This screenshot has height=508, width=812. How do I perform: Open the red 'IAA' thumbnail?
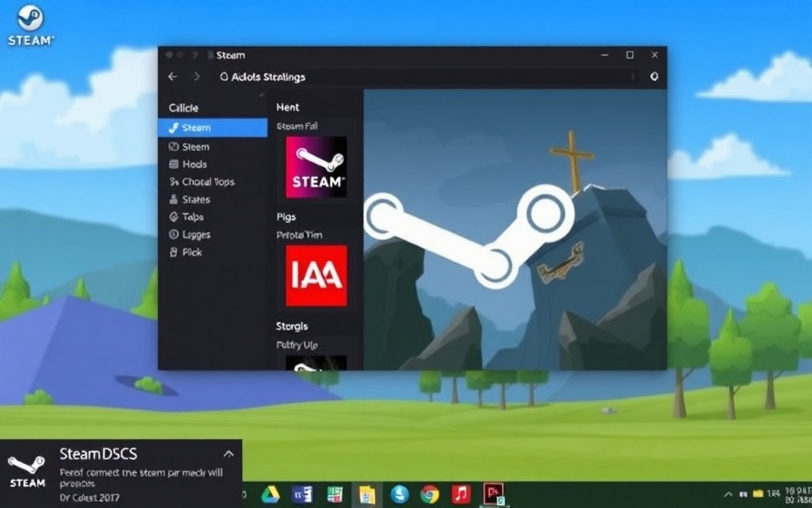[x=316, y=275]
